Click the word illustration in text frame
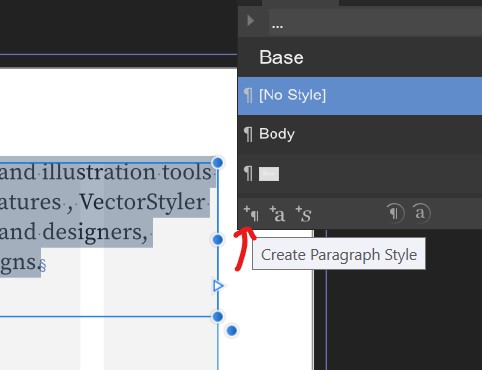Viewport: 482px width, 370px height. (x=99, y=172)
